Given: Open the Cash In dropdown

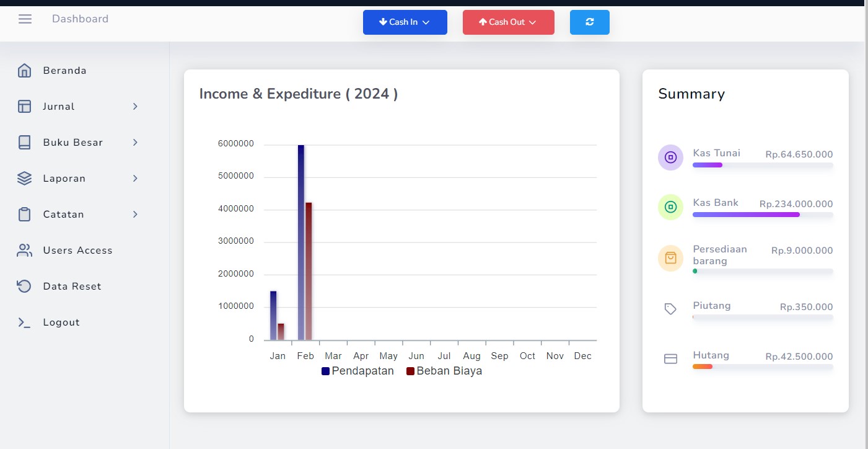Looking at the screenshot, I should click(405, 22).
